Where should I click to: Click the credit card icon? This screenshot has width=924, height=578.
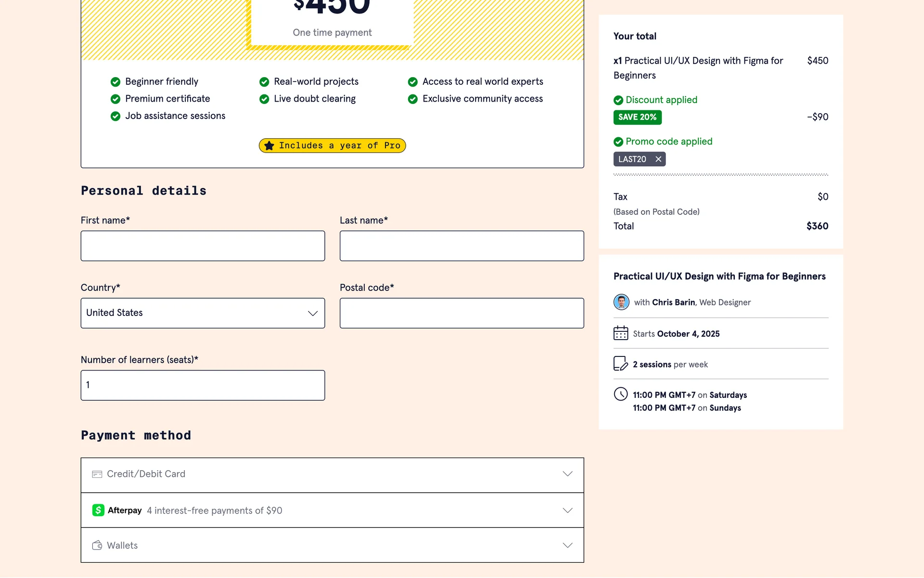click(97, 474)
